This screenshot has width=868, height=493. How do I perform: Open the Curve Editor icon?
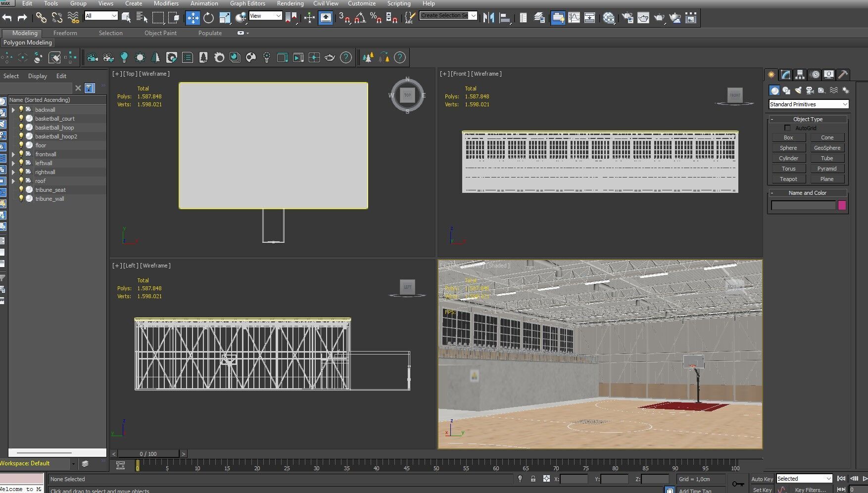click(574, 18)
